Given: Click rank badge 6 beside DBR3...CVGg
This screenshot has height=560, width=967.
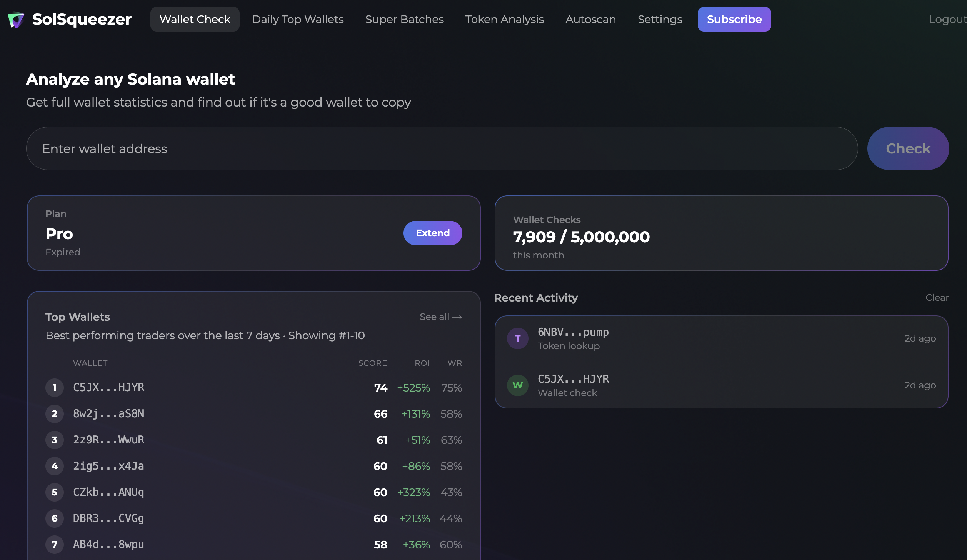Looking at the screenshot, I should [54, 518].
